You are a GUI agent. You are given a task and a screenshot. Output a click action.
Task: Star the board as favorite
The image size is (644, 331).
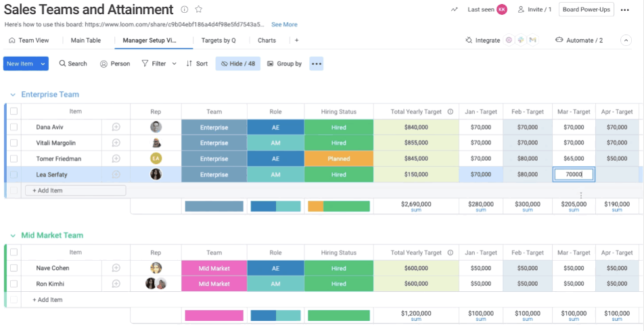pyautogui.click(x=199, y=9)
